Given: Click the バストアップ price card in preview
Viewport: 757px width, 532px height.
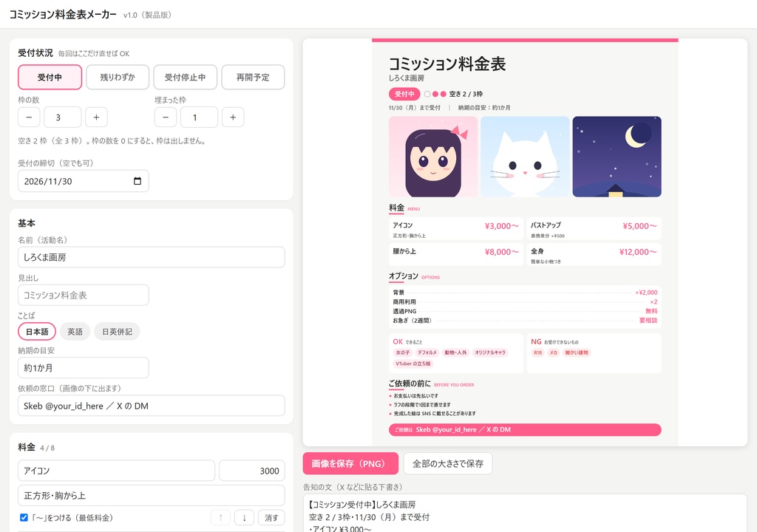Looking at the screenshot, I should click(x=594, y=228).
